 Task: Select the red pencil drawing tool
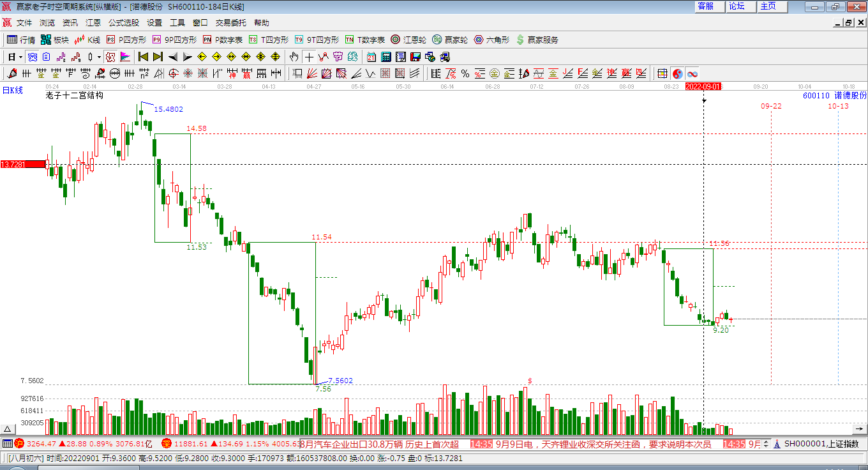[12, 73]
